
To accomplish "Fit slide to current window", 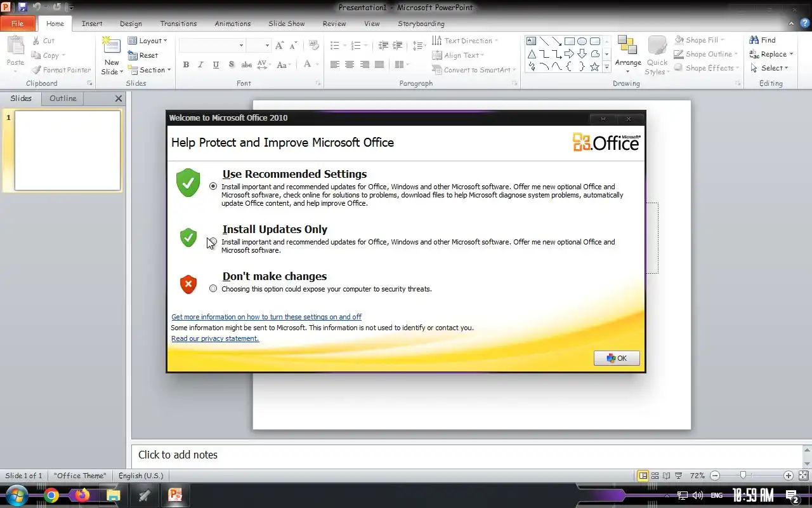I will pos(803,476).
